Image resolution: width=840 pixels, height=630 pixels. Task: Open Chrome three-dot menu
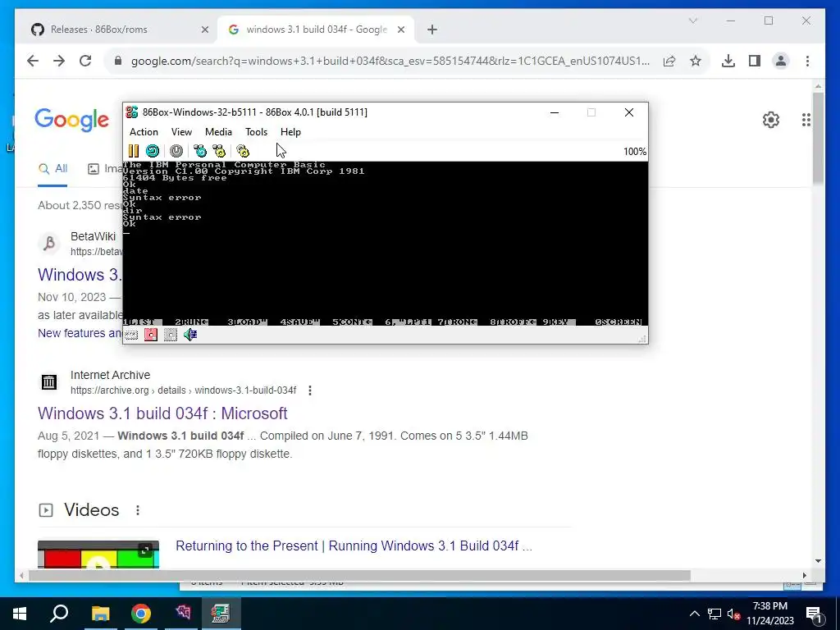[x=807, y=61]
